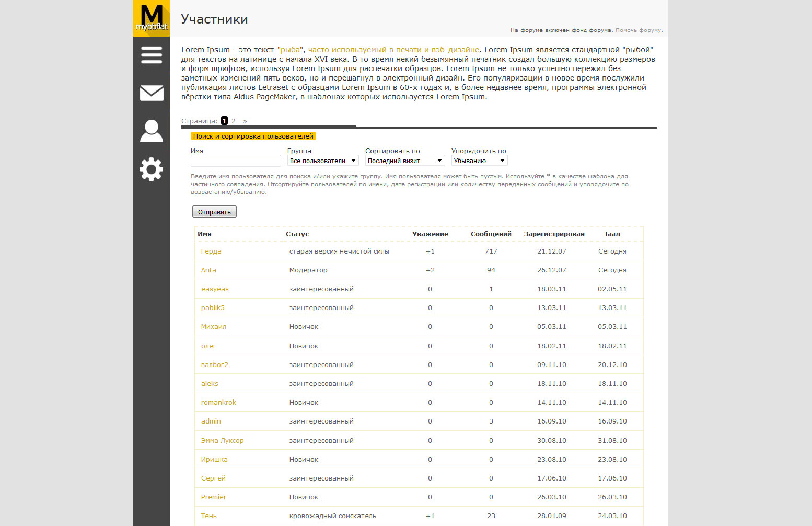Follow the "рыба" link in text

coord(290,50)
